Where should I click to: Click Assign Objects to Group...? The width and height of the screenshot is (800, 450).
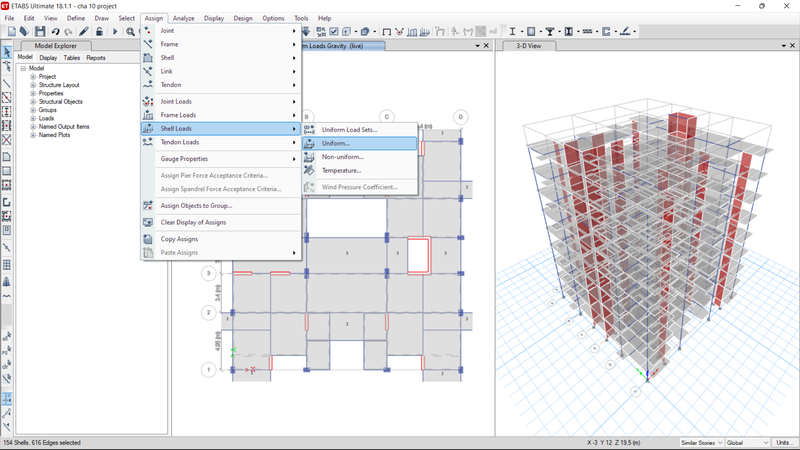tap(221, 206)
